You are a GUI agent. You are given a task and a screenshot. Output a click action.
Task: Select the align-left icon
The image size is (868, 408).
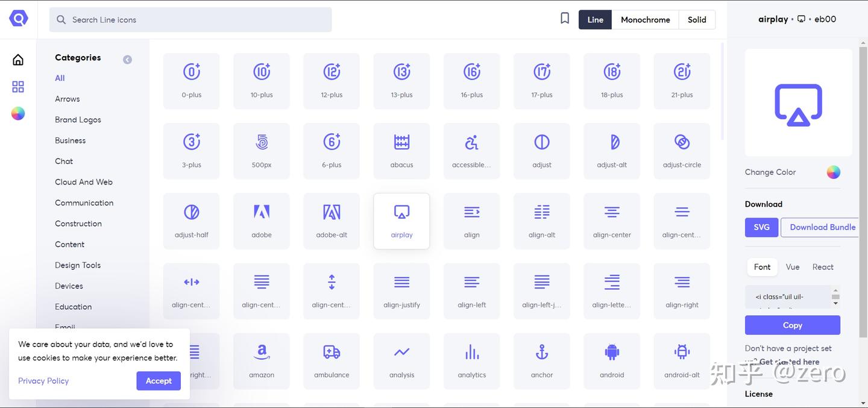point(471,291)
